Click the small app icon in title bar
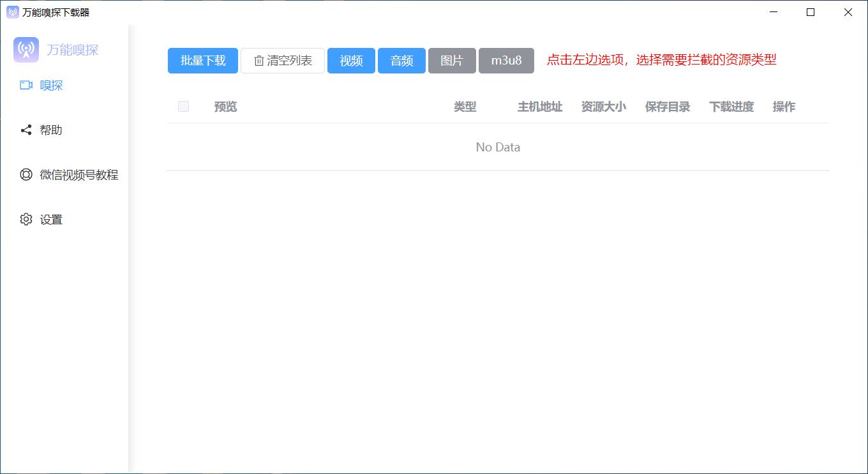This screenshot has height=474, width=868. point(13,12)
